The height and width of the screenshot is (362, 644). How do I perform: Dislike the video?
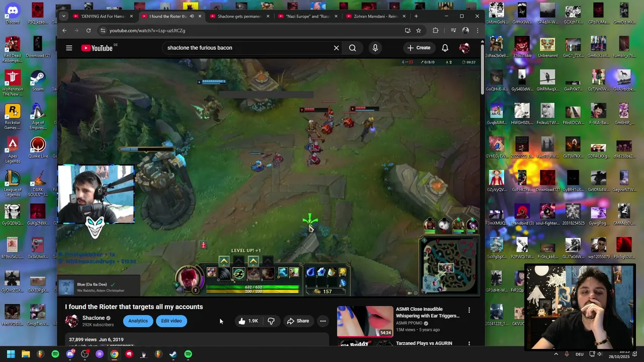[x=271, y=321]
